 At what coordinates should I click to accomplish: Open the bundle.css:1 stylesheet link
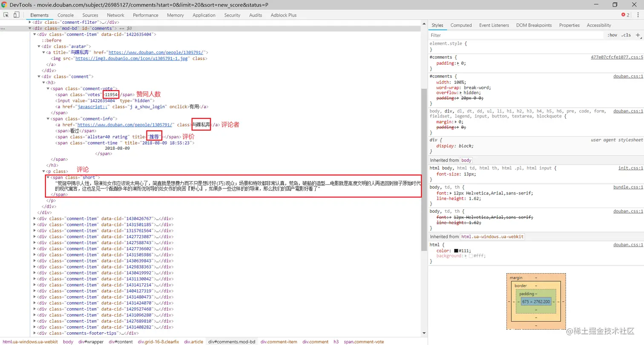coord(628,187)
